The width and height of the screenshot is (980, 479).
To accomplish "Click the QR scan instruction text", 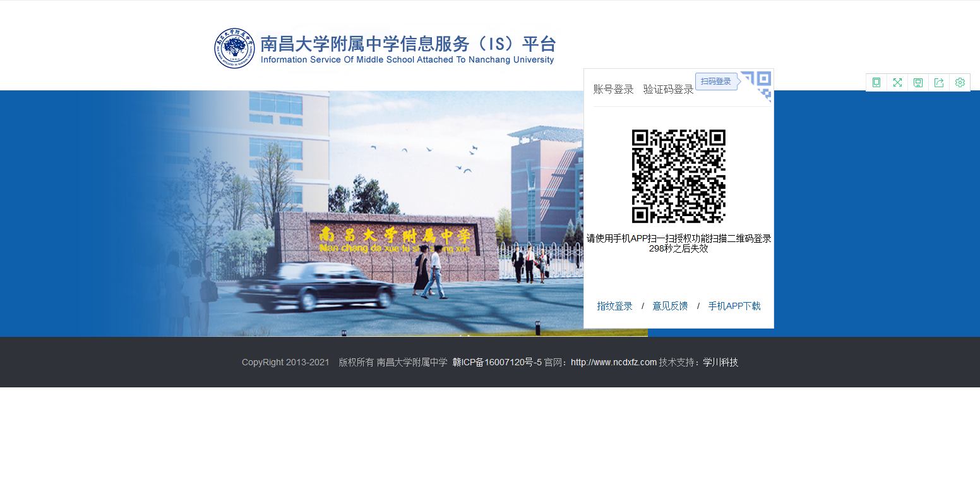I will click(x=679, y=238).
